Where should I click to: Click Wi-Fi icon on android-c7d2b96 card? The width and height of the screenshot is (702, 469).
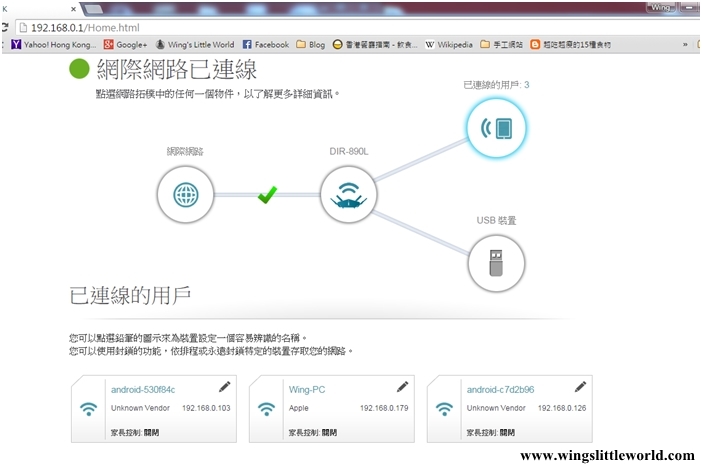click(444, 409)
